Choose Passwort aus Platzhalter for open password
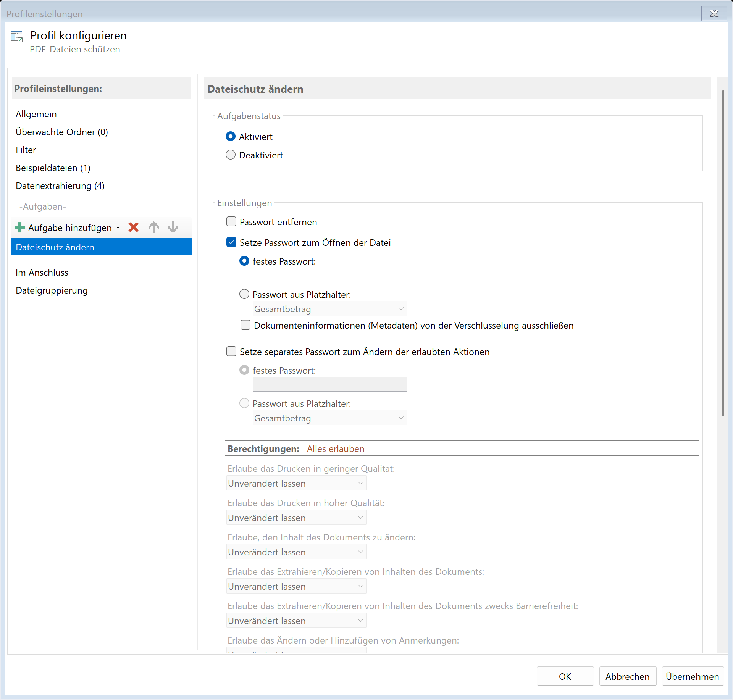 (244, 294)
